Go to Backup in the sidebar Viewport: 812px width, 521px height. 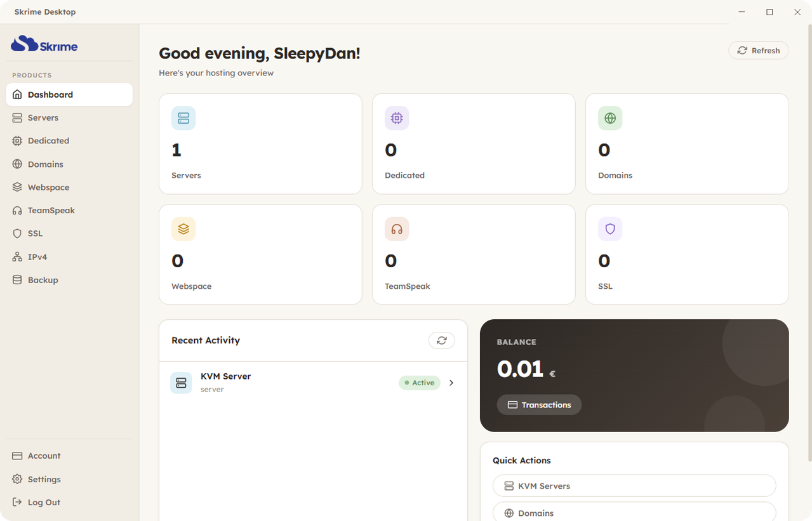[69, 280]
